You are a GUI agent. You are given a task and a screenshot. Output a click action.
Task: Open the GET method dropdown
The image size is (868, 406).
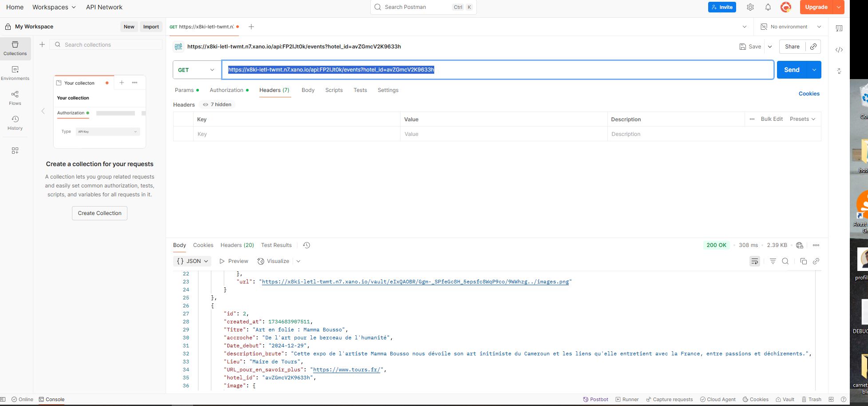coord(197,70)
